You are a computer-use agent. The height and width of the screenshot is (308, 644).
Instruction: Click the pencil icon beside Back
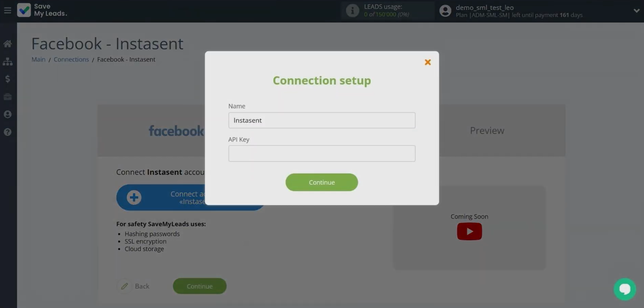(x=124, y=286)
